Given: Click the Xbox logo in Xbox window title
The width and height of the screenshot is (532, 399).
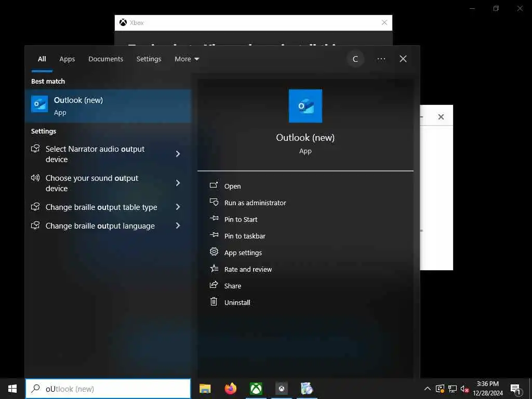Looking at the screenshot, I should (123, 22).
